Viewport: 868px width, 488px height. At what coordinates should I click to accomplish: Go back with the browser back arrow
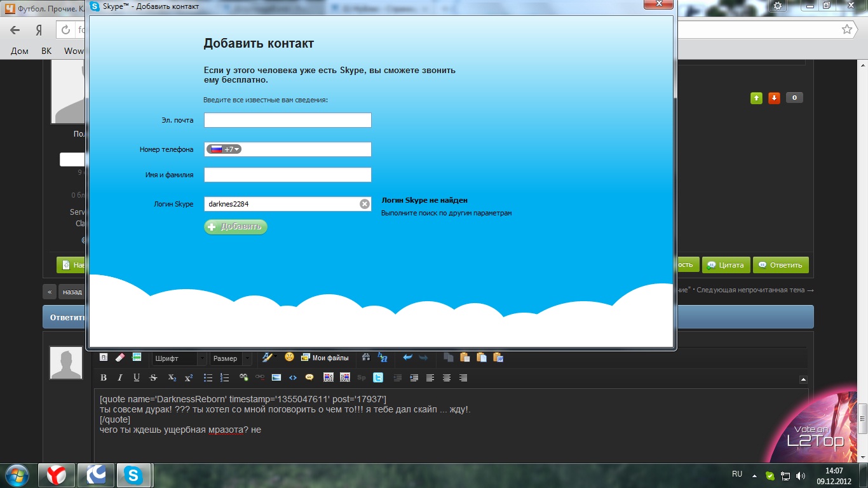15,30
